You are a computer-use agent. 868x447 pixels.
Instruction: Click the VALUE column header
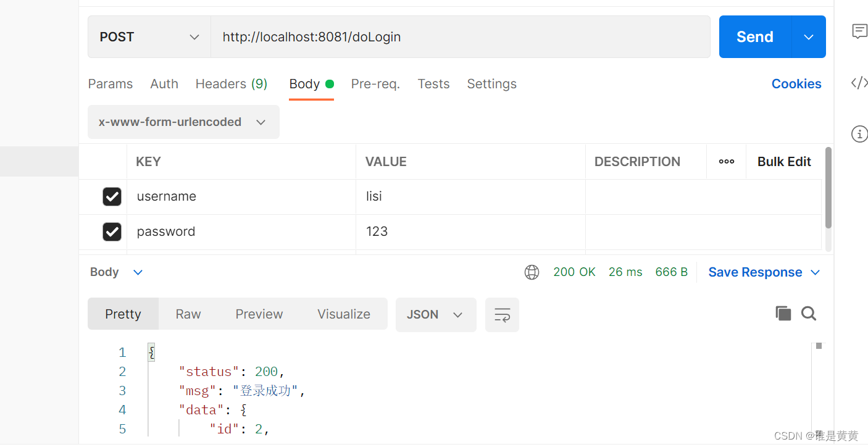(386, 162)
